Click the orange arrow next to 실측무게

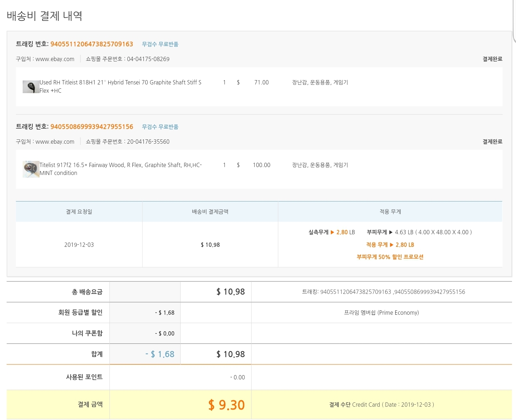pyautogui.click(x=332, y=232)
